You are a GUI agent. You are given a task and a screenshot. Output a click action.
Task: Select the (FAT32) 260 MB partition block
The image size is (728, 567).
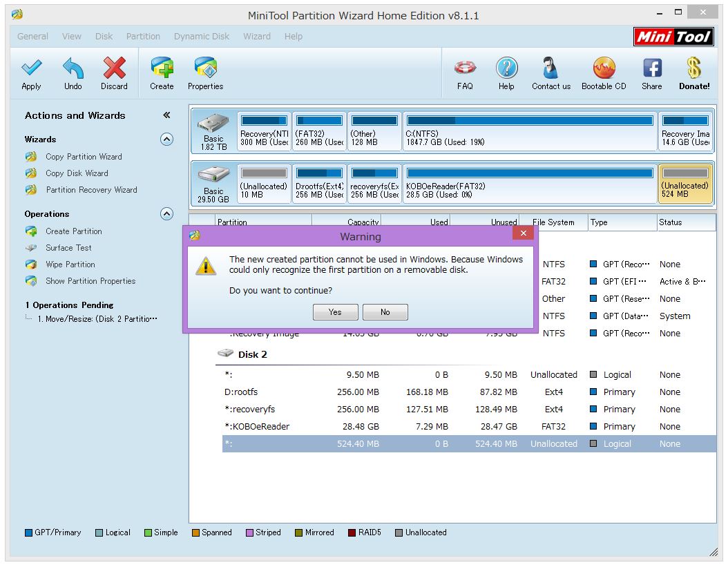[x=319, y=131]
